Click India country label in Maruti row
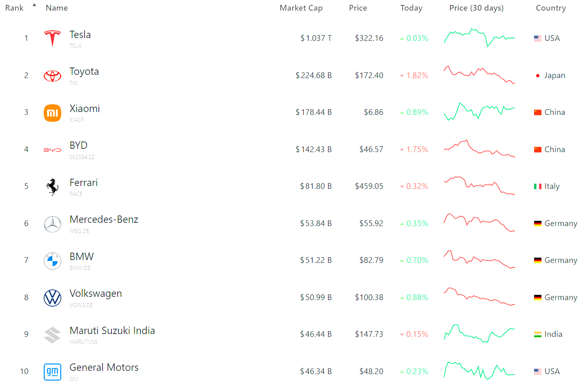This screenshot has width=588, height=388. pyautogui.click(x=553, y=334)
